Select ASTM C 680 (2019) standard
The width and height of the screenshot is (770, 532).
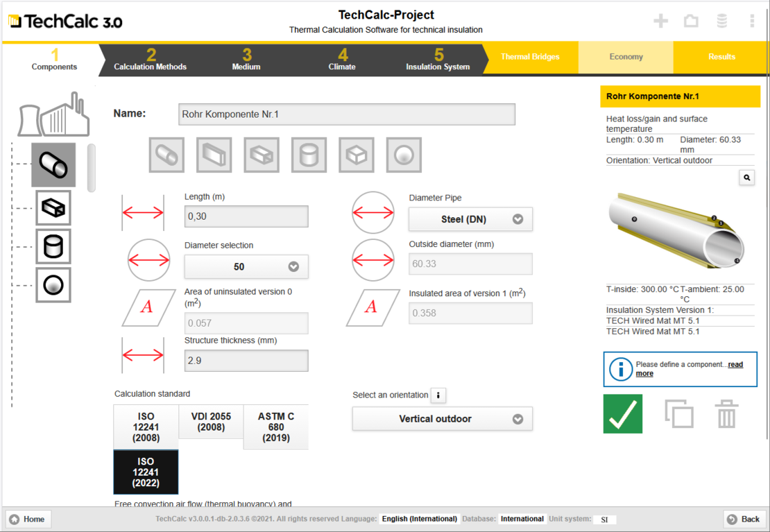(x=276, y=427)
